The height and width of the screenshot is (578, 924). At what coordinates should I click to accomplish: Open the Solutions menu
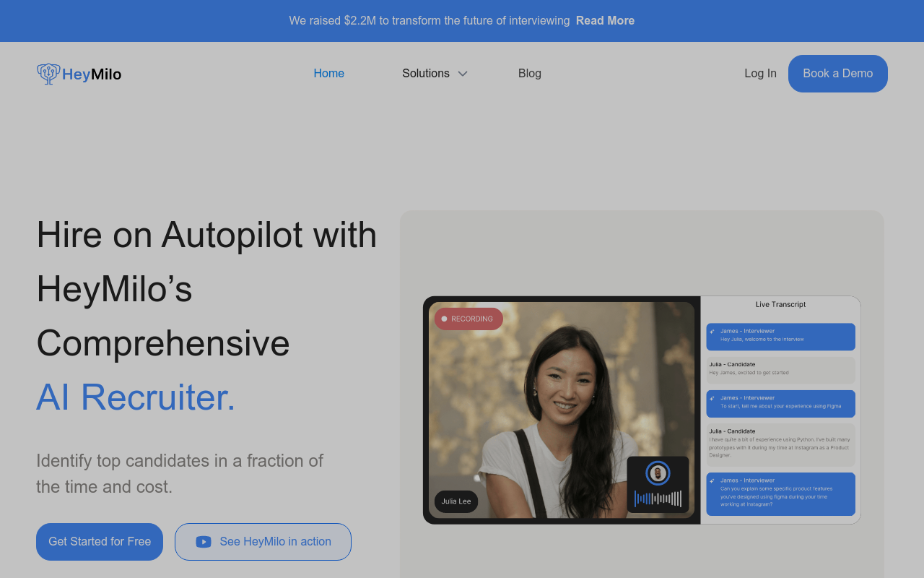[x=435, y=74]
